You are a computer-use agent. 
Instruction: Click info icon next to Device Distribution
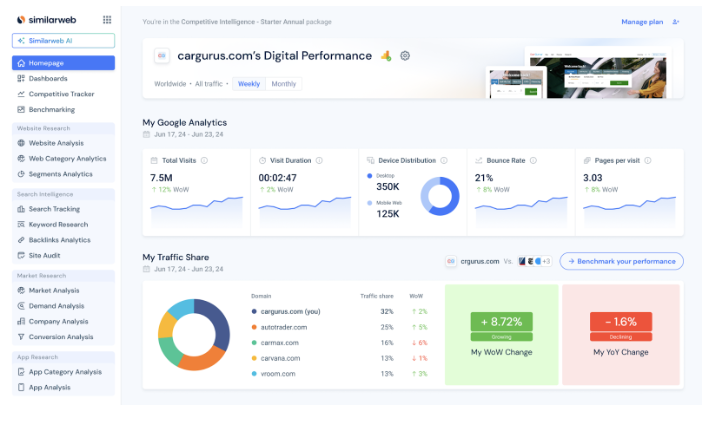(x=444, y=160)
